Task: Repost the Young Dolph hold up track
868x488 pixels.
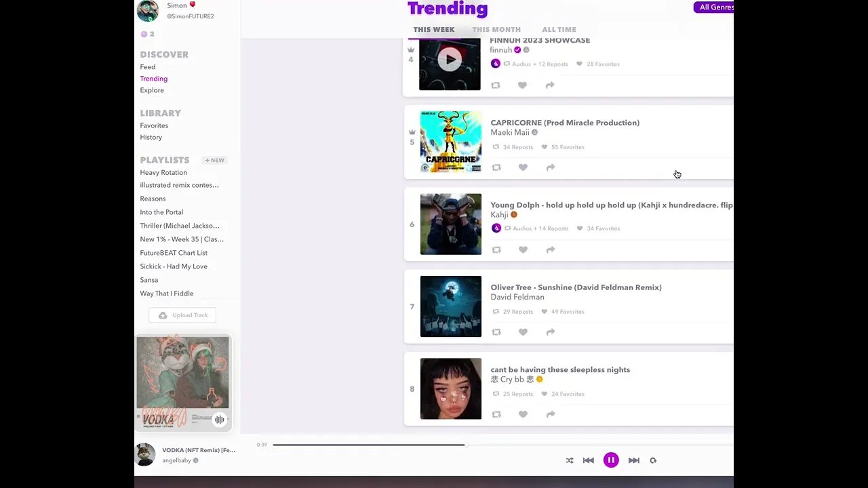Action: [x=496, y=250]
